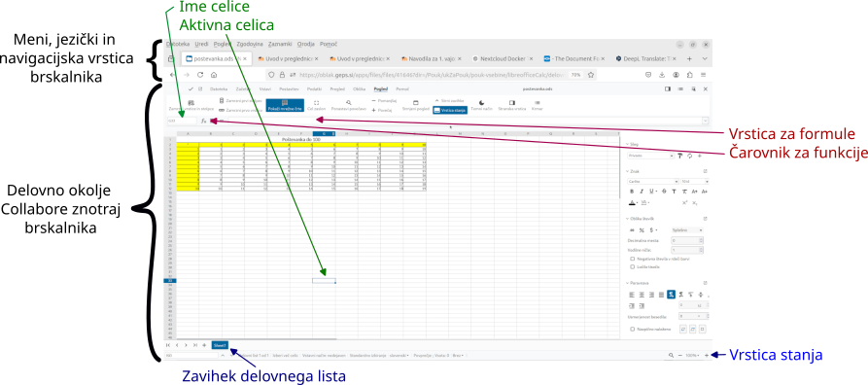Center text horizontally in Poravnava section

641,295
